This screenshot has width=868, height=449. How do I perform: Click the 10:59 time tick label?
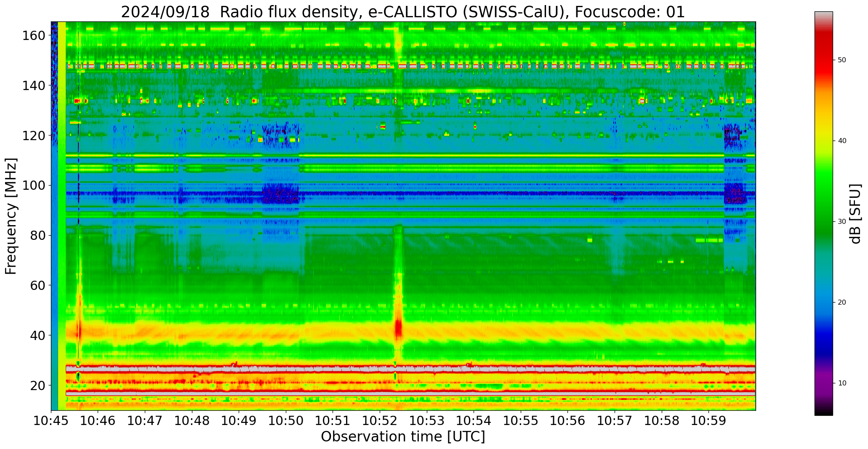tap(708, 421)
